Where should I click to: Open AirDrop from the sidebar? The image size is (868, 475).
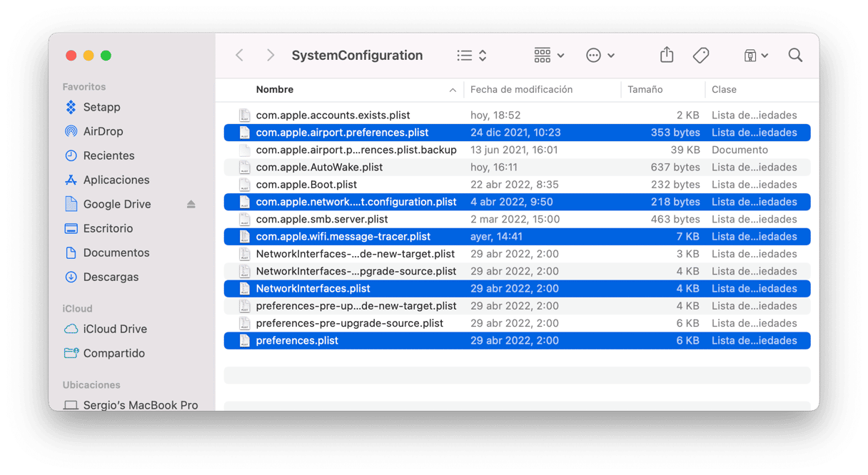103,131
